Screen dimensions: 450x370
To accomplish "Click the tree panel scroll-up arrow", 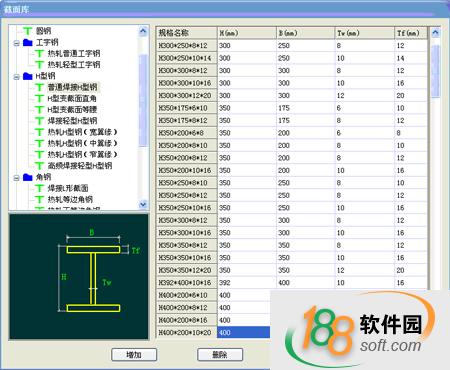I will click(x=143, y=31).
